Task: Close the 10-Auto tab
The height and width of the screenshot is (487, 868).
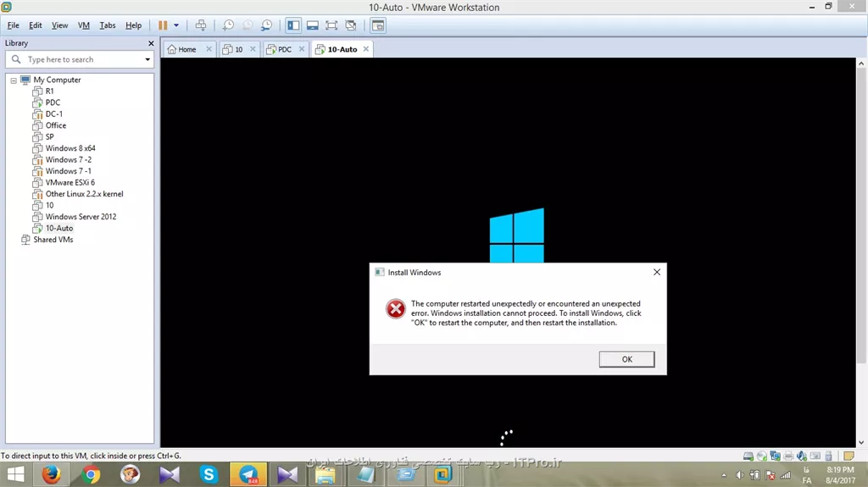Action: (366, 49)
